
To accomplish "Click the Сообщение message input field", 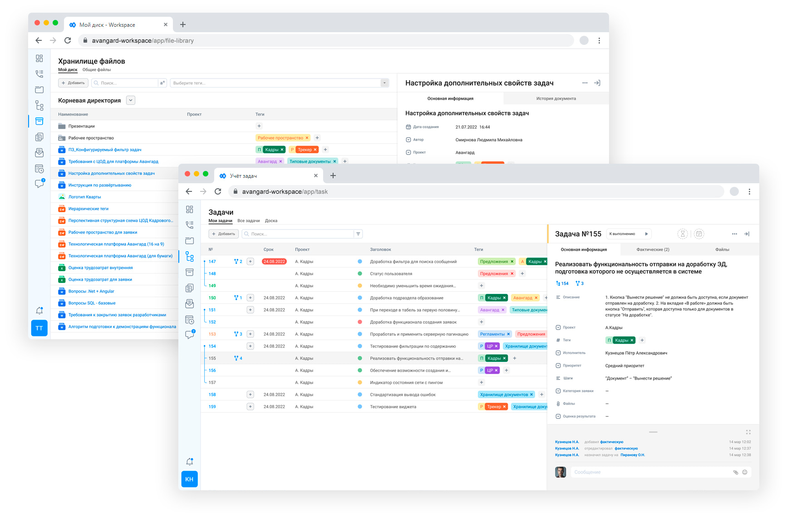I will coord(649,472).
